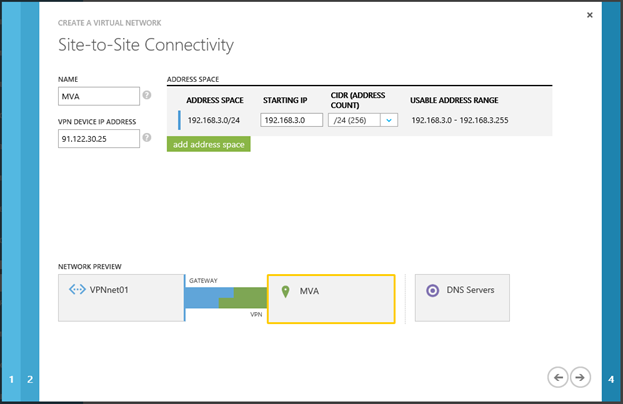Go back with the left arrow button
623x404 pixels.
558,376
